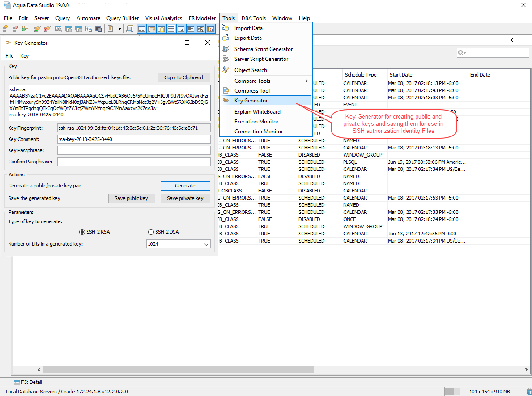Click the public key text area
This screenshot has height=396, width=532.
(110, 103)
